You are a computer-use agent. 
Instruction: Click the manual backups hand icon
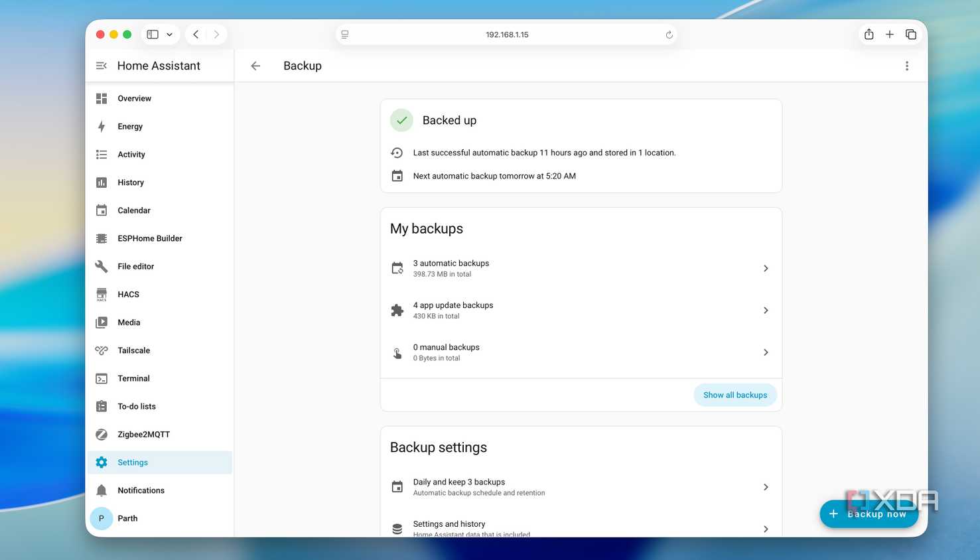click(397, 353)
